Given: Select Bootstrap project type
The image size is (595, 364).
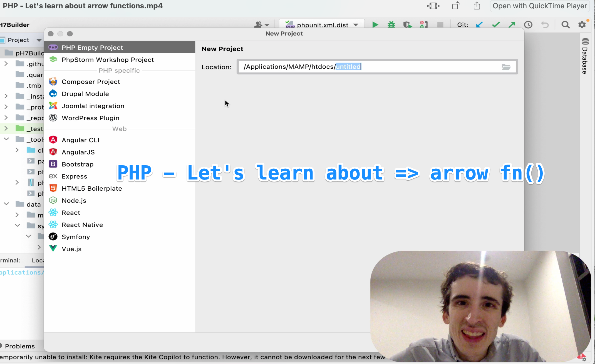Looking at the screenshot, I should tap(120, 164).
